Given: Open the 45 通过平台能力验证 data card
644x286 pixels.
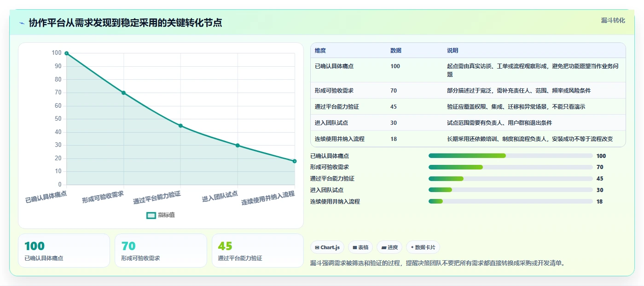Looking at the screenshot, I should click(x=258, y=251).
